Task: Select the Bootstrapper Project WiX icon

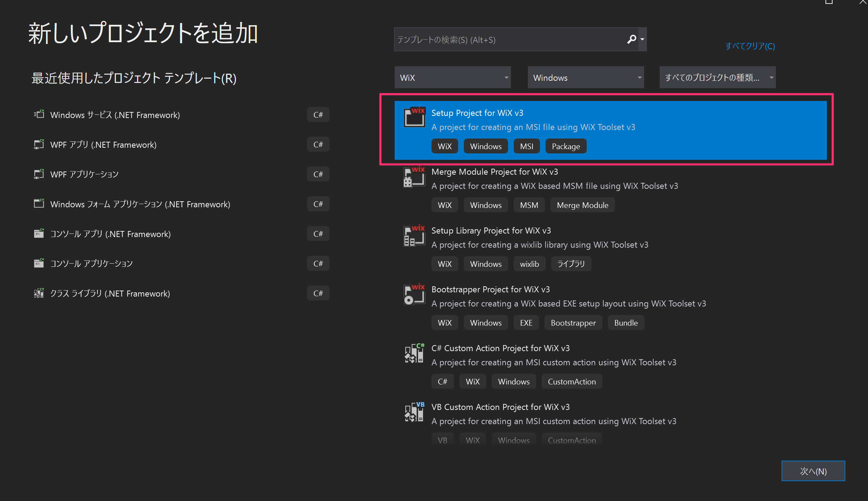Action: 415,294
